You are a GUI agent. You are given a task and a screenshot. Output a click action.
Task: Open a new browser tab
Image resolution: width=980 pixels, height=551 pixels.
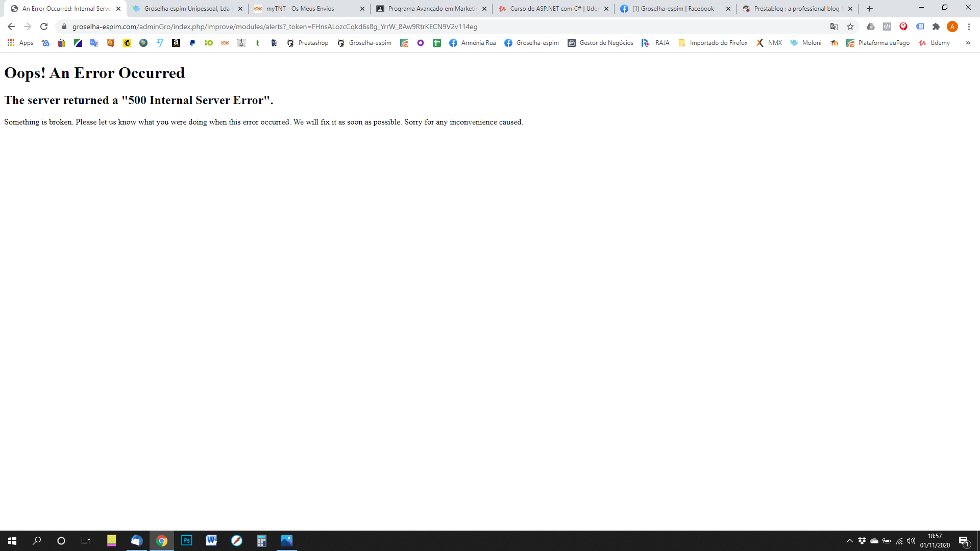[x=870, y=9]
